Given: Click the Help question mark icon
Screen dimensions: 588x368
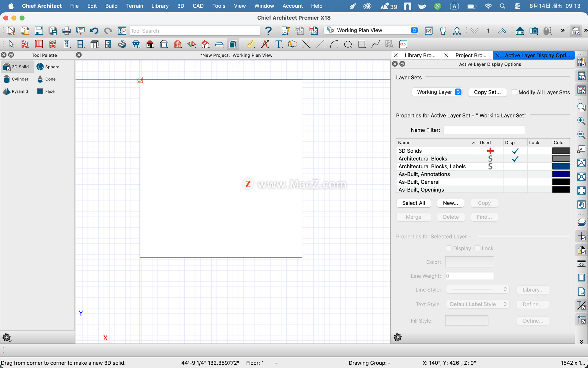Looking at the screenshot, I should pyautogui.click(x=268, y=31).
